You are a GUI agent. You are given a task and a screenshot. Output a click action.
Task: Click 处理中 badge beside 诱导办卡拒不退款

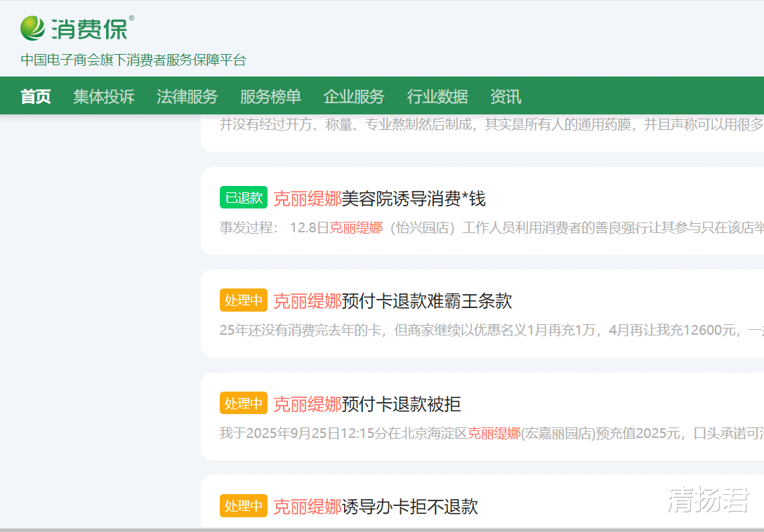244,506
